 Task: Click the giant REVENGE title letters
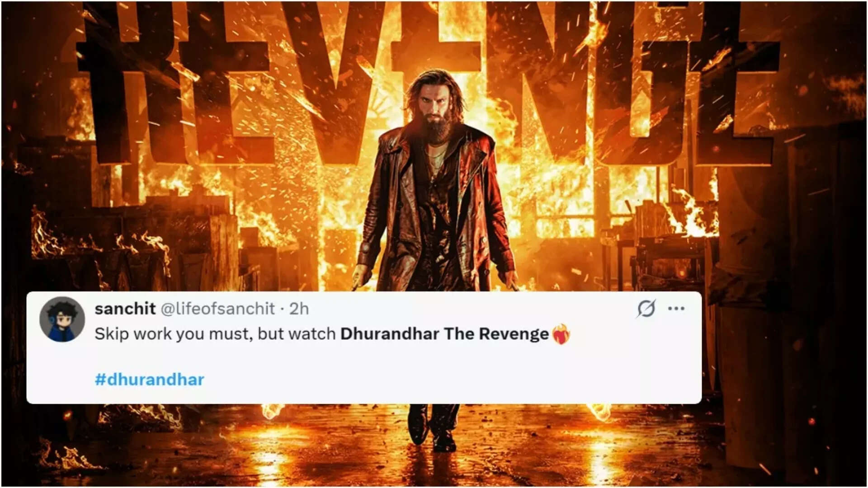pos(427,86)
